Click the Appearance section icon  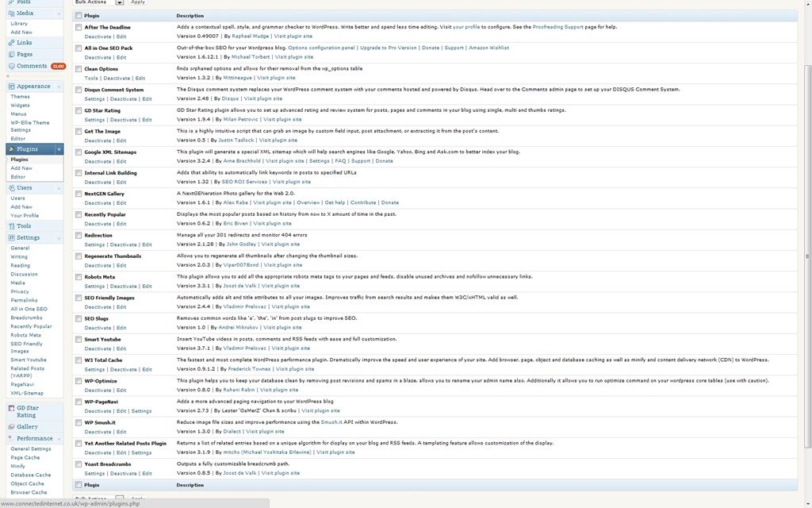11,87
